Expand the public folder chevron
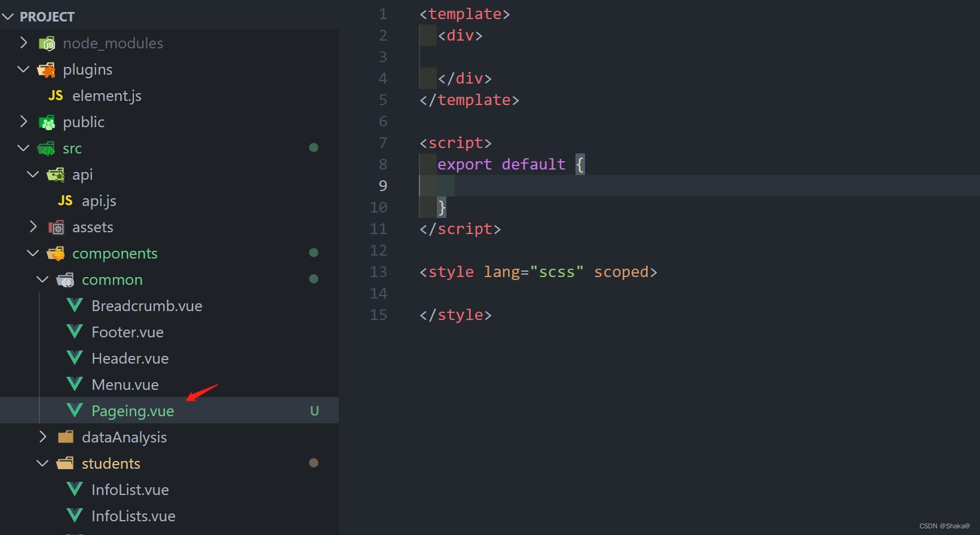Screen dimensions: 980x535 23,121
